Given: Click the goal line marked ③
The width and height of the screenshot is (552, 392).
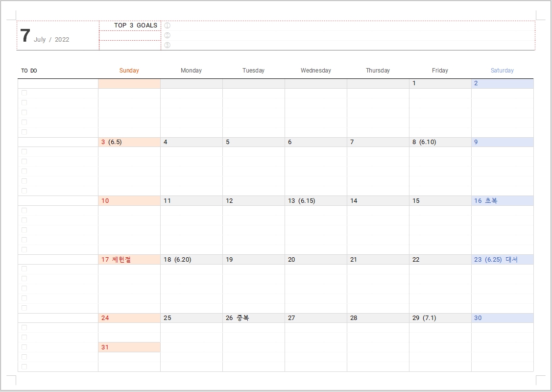Looking at the screenshot, I should [348, 45].
